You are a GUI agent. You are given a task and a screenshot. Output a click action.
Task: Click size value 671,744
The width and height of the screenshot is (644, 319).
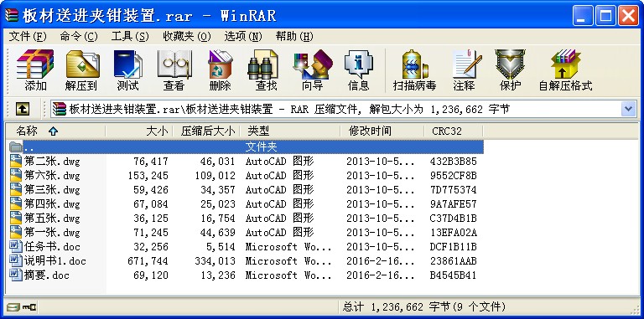[x=148, y=260]
